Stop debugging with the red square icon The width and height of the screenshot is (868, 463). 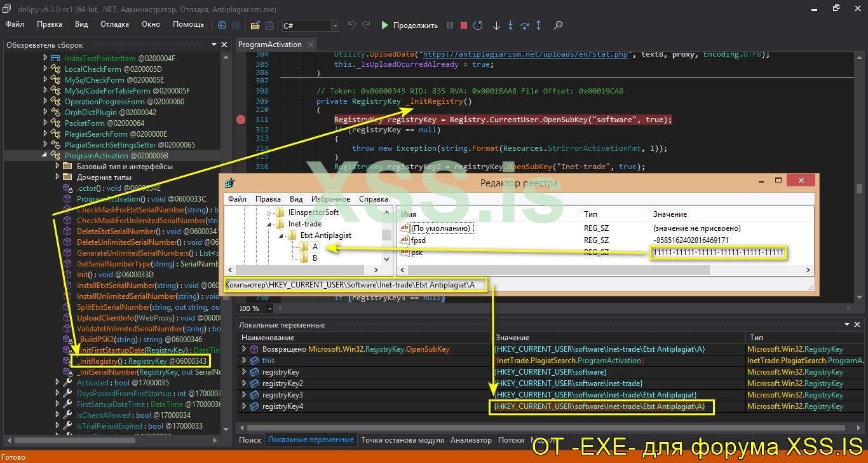point(464,25)
